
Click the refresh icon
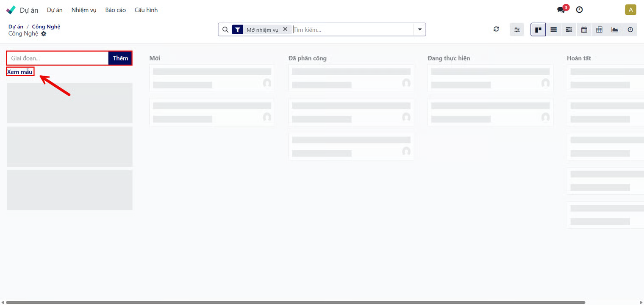496,30
